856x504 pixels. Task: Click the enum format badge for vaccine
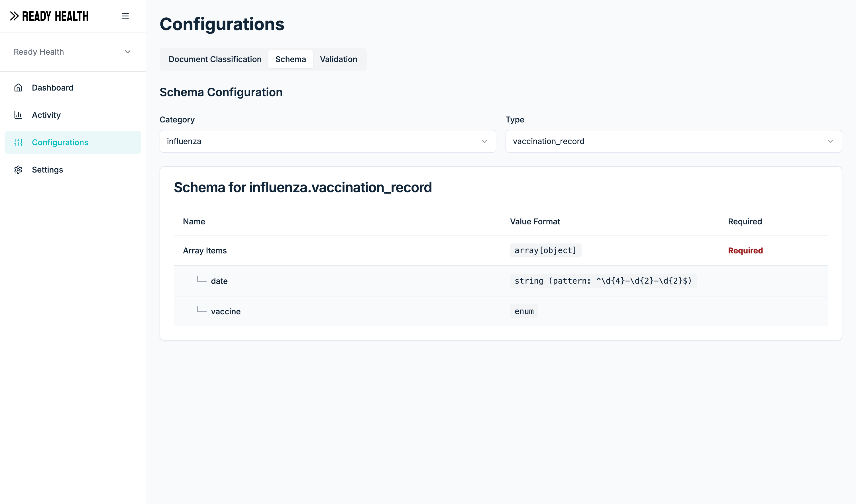click(524, 311)
